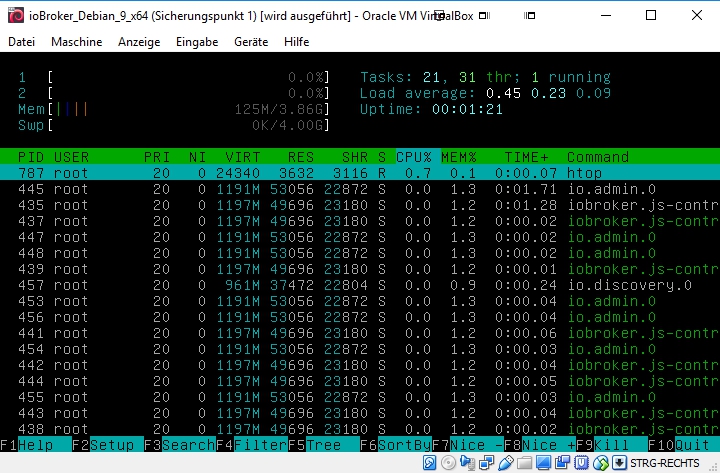The height and width of the screenshot is (473, 720).
Task: Sort by the Command column header
Action: point(598,157)
